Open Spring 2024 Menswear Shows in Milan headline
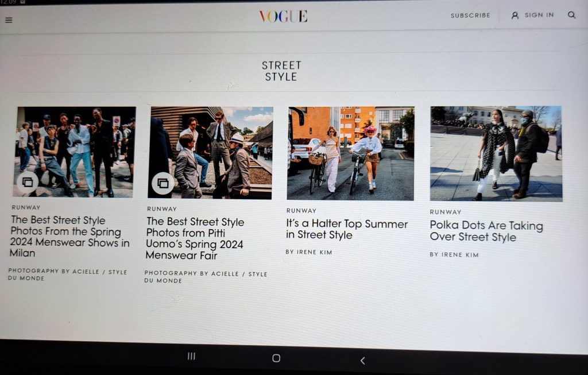Image resolution: width=588 pixels, height=375 pixels. click(69, 237)
